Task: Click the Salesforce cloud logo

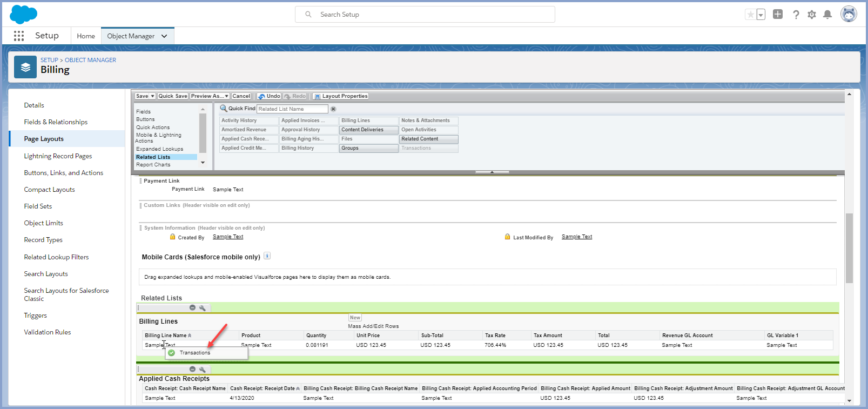Action: (24, 15)
